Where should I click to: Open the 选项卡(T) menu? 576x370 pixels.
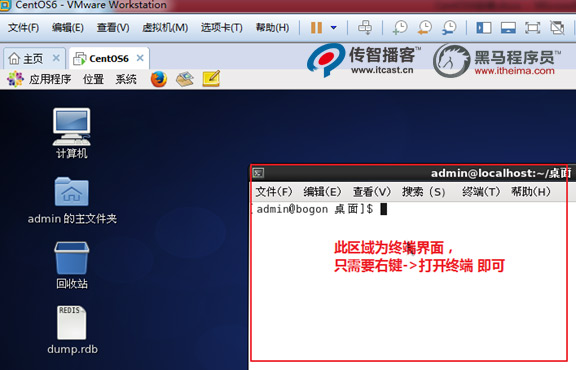tap(222, 28)
